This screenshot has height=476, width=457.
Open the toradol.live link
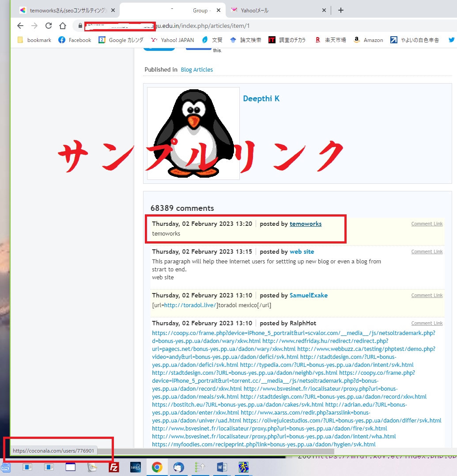click(190, 305)
